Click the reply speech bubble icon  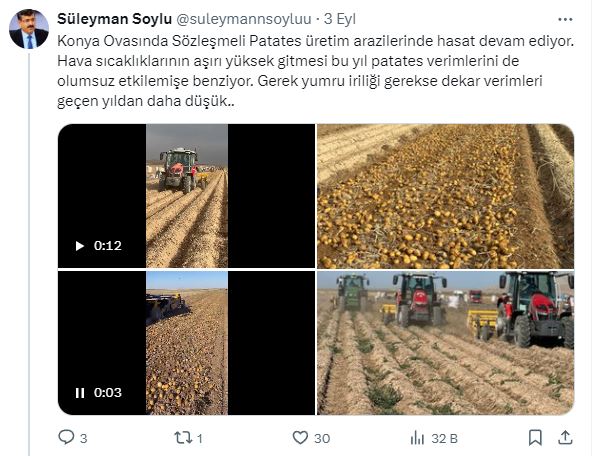click(66, 438)
